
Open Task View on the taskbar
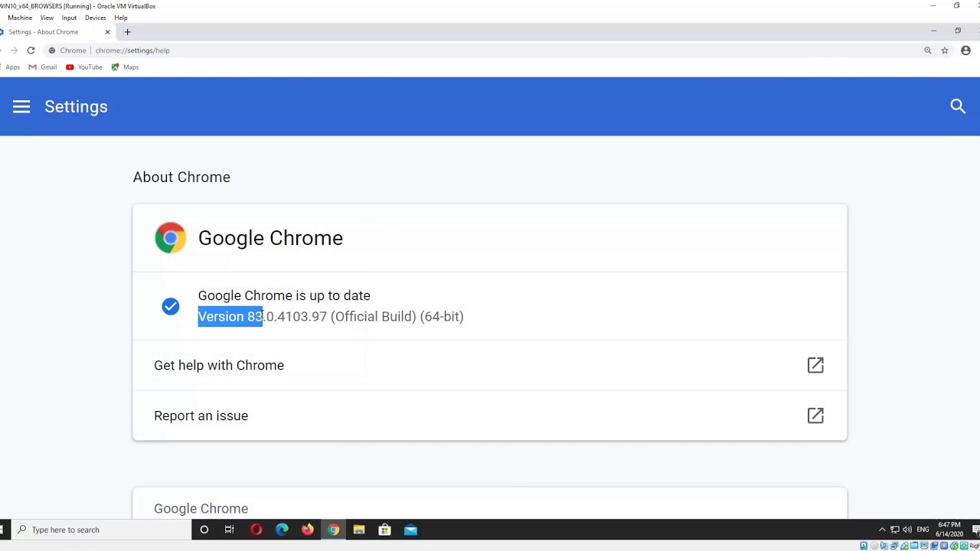point(230,530)
